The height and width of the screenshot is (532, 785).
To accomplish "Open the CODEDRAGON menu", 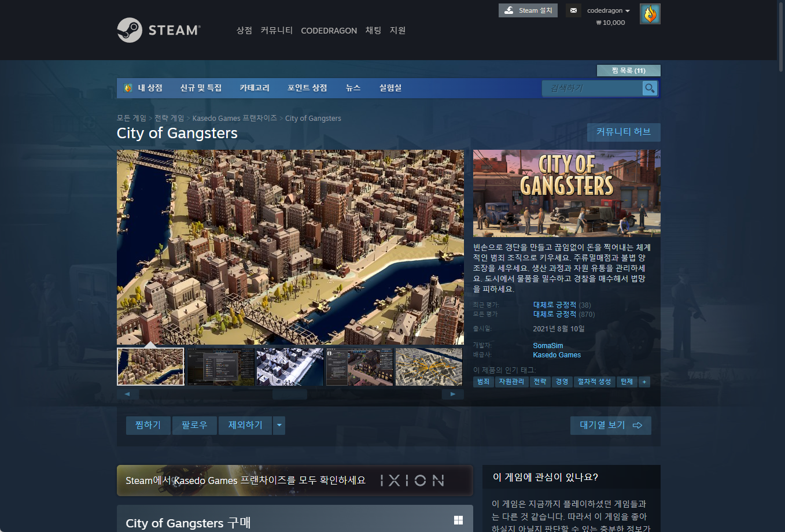I will [329, 31].
